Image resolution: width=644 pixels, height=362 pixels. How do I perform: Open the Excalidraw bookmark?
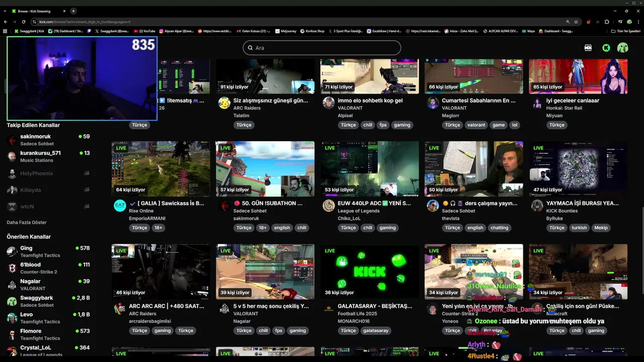tap(384, 31)
